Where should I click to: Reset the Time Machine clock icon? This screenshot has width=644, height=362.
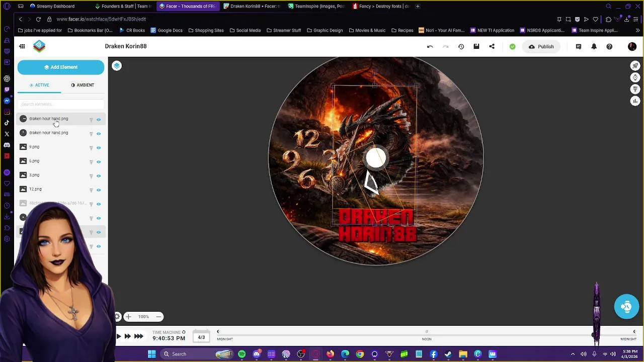[x=184, y=332]
